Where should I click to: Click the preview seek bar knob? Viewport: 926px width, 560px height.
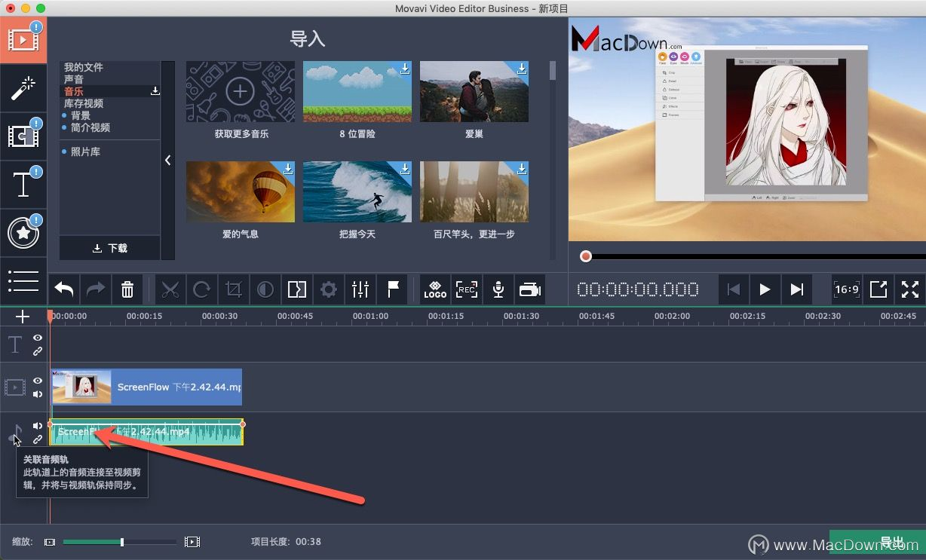point(586,256)
